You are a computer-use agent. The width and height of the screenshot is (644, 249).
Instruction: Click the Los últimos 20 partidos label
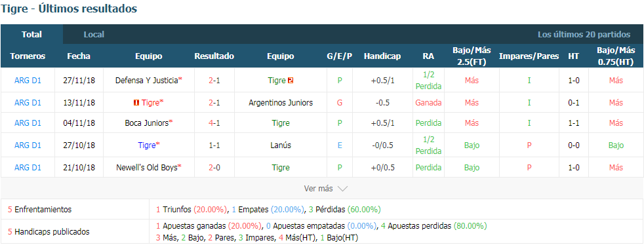coord(584,35)
